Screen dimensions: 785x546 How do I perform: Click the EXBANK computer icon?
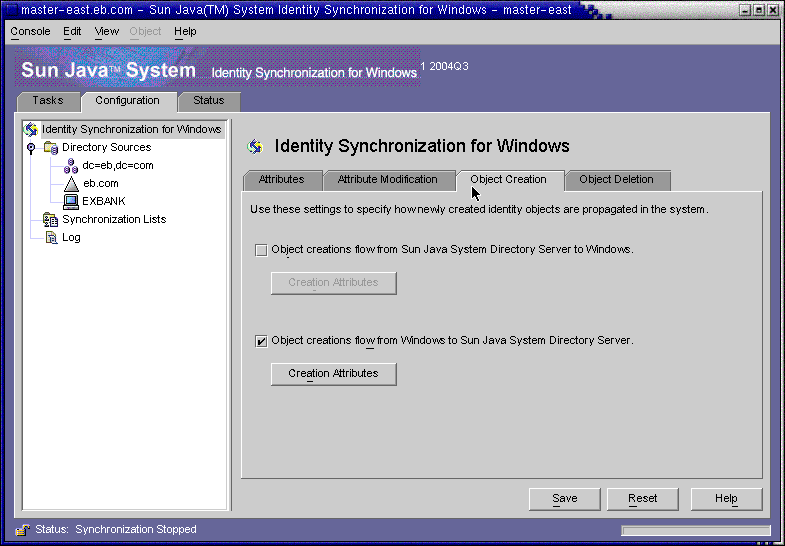pyautogui.click(x=71, y=202)
